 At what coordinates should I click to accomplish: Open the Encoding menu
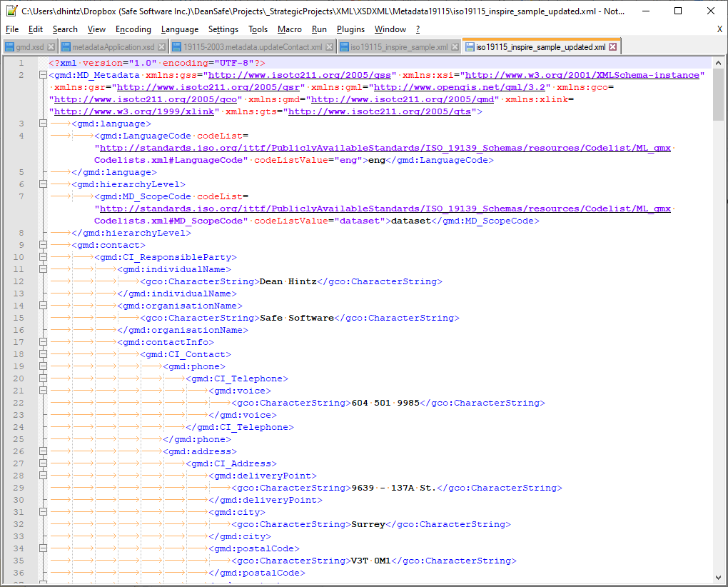(x=133, y=29)
